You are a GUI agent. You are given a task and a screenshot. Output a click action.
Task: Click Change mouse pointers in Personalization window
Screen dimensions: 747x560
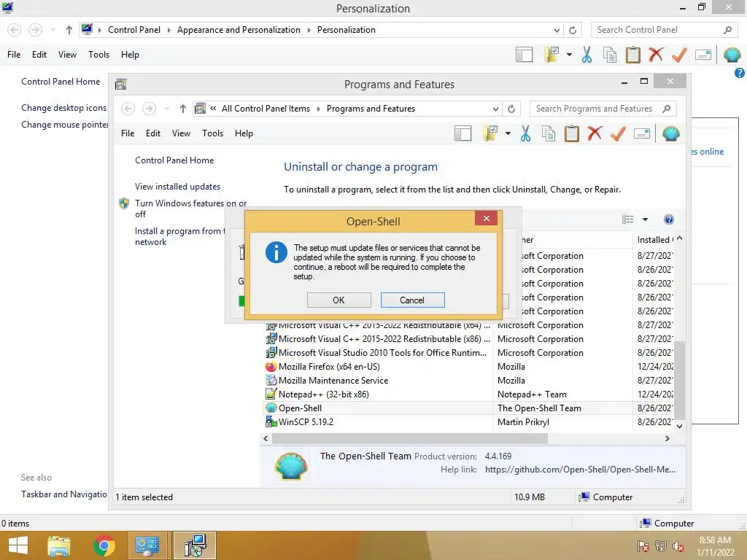[65, 124]
